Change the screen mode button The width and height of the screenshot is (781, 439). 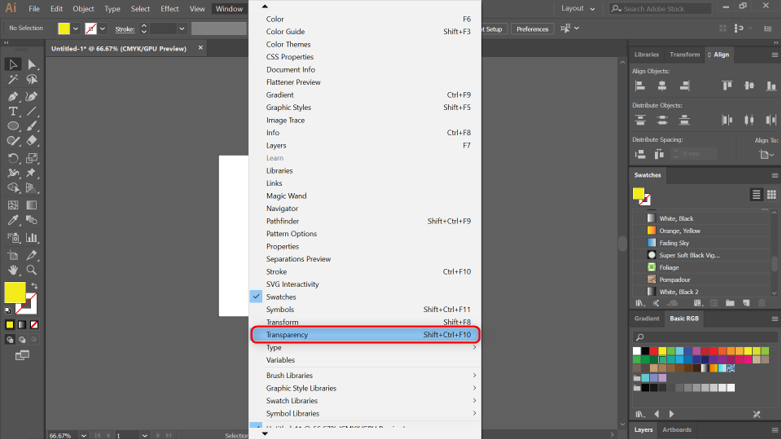(22, 355)
